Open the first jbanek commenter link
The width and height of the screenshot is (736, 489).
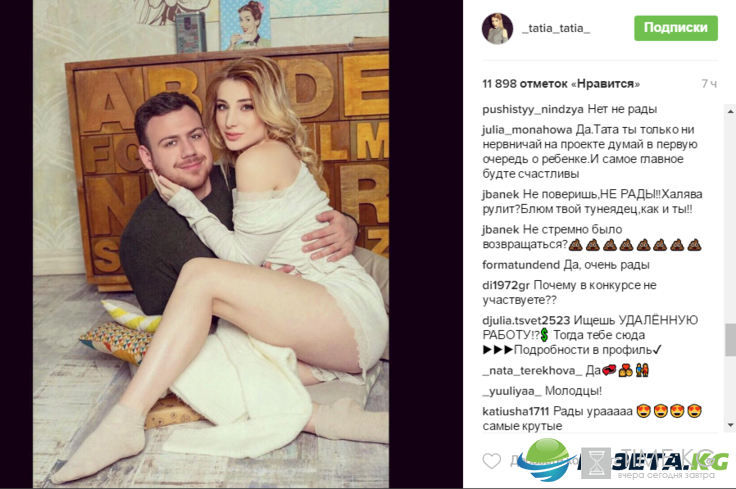[x=500, y=194]
